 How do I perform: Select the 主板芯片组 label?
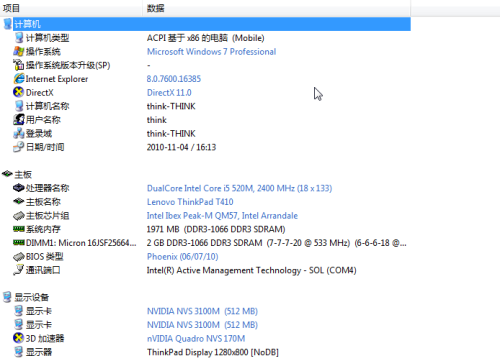click(x=48, y=216)
